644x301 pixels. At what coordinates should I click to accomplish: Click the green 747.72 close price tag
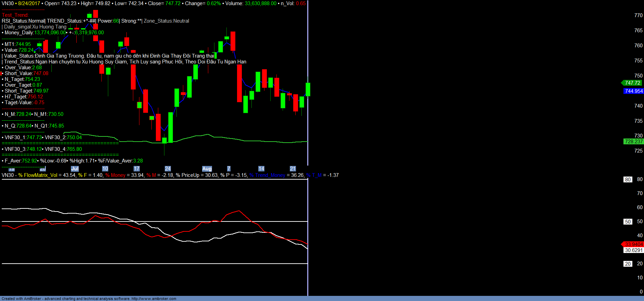pos(632,83)
